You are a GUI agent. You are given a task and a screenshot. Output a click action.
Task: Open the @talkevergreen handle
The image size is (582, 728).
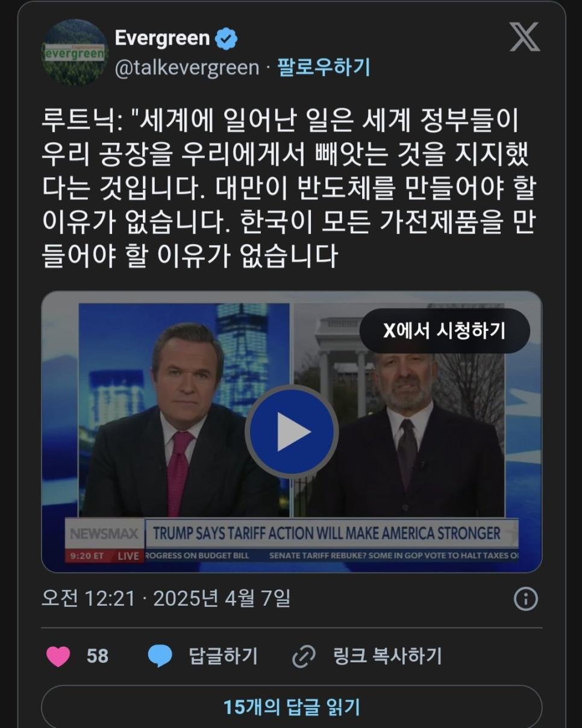pos(187,67)
